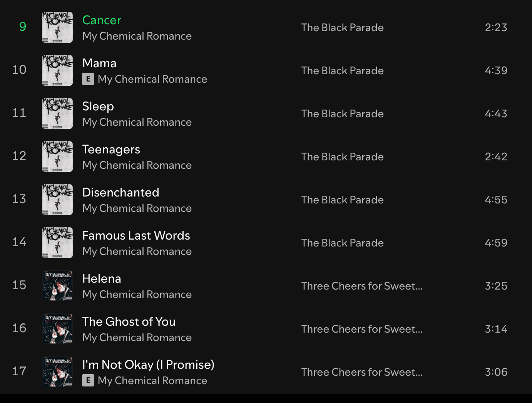Click the Famous Last Words cover image

pos(57,243)
